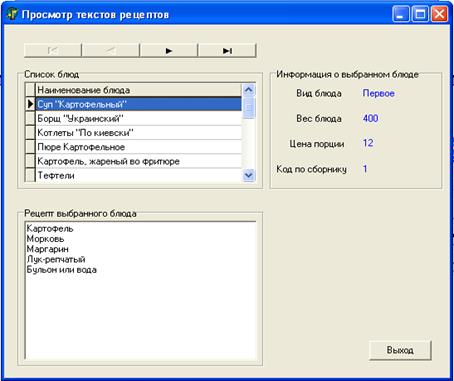Click the Вес блюда label
454x381 pixels.
[319, 119]
